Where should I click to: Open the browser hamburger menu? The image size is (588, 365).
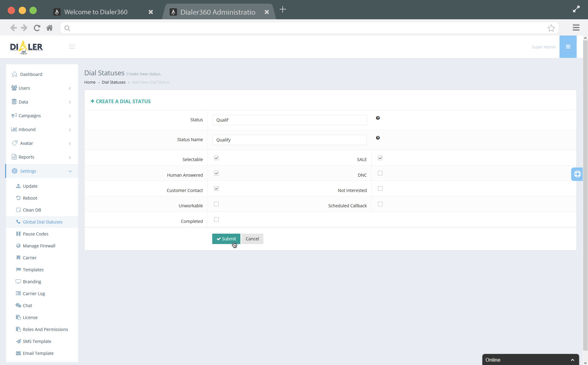(576, 28)
